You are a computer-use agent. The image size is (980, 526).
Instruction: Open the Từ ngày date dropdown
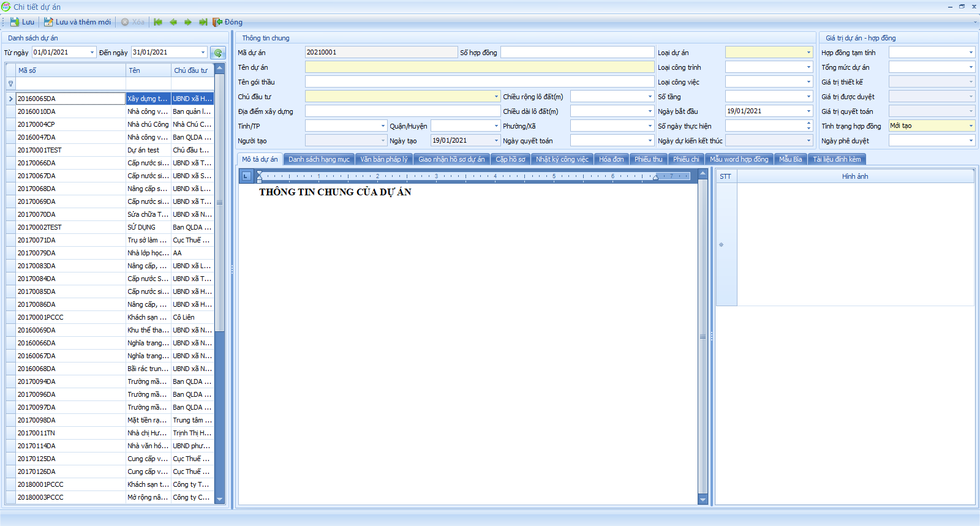92,53
